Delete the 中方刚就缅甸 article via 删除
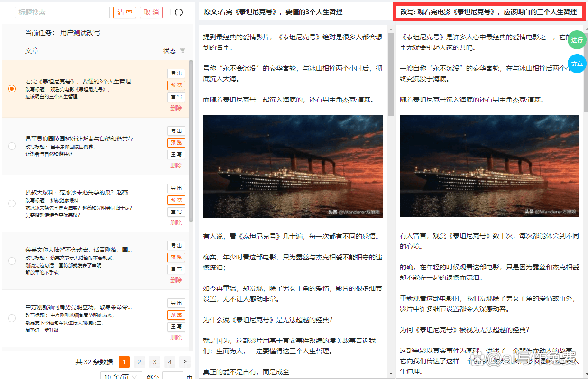 click(176, 338)
